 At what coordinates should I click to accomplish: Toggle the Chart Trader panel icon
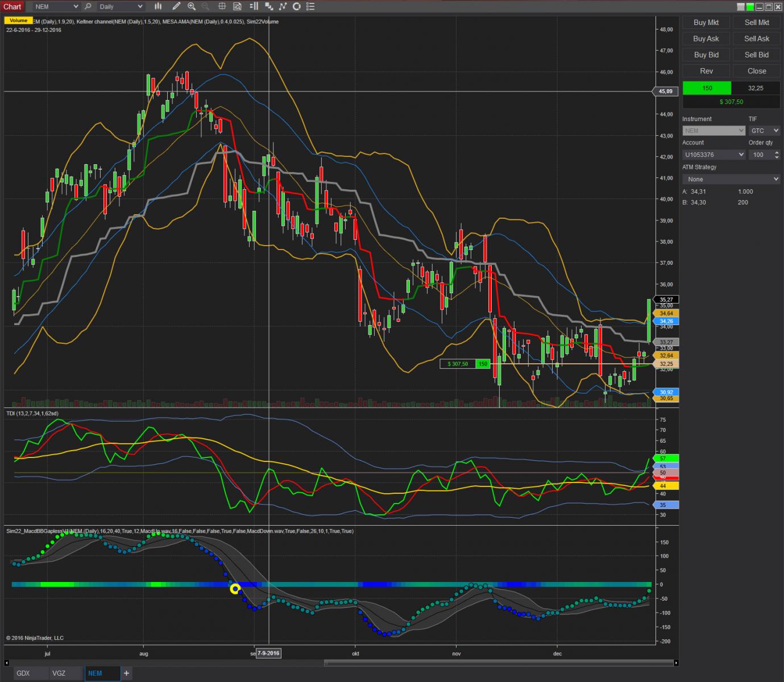click(254, 7)
